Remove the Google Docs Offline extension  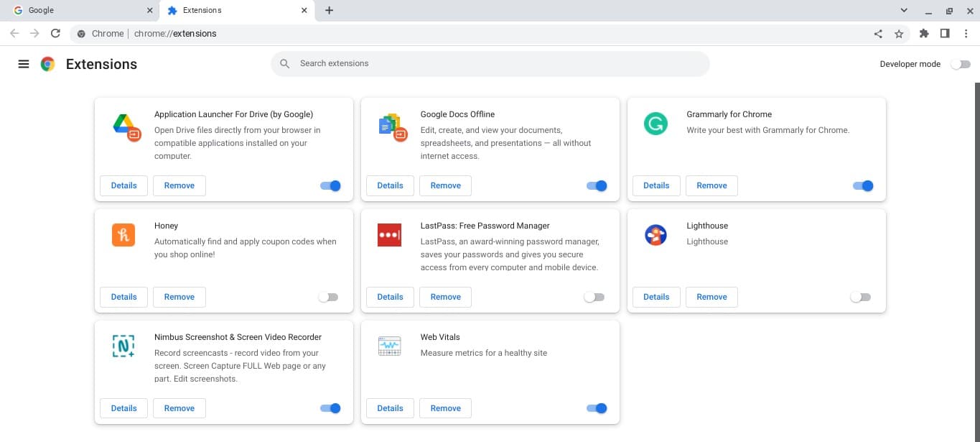[x=445, y=185]
